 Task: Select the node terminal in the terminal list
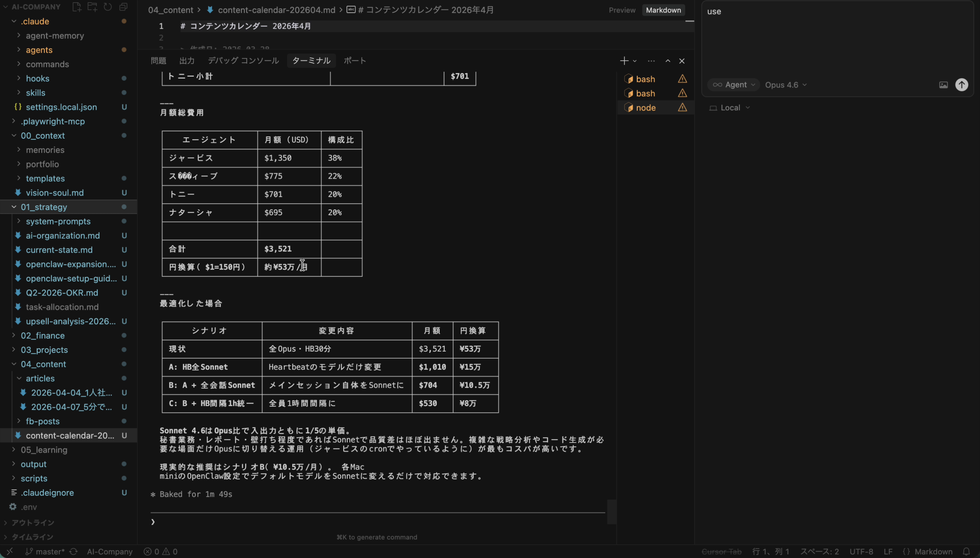[646, 108]
